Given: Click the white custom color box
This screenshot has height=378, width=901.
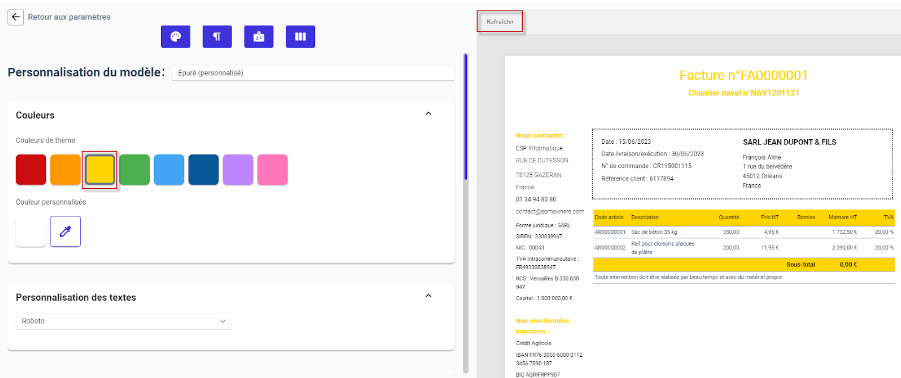Looking at the screenshot, I should pos(31,232).
